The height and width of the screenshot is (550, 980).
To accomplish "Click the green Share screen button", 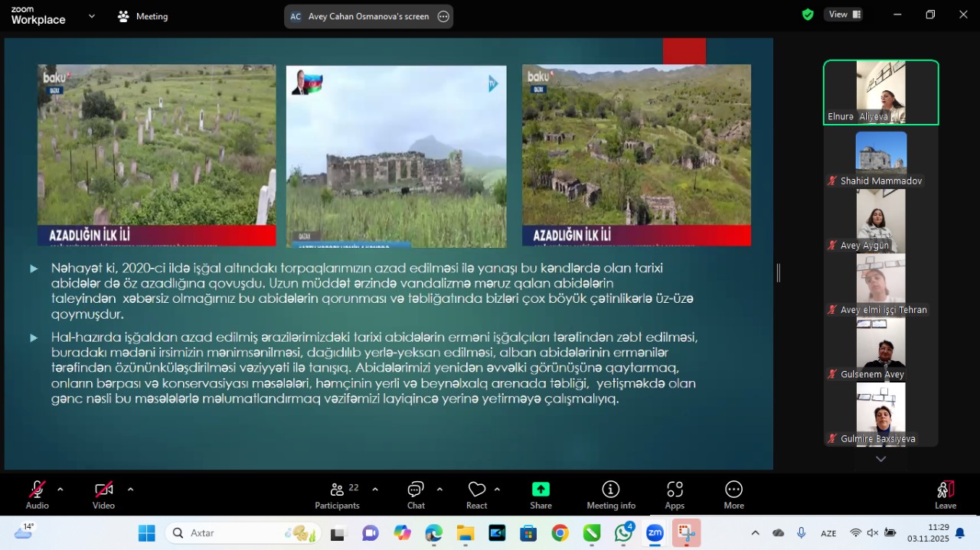I will pyautogui.click(x=541, y=495).
